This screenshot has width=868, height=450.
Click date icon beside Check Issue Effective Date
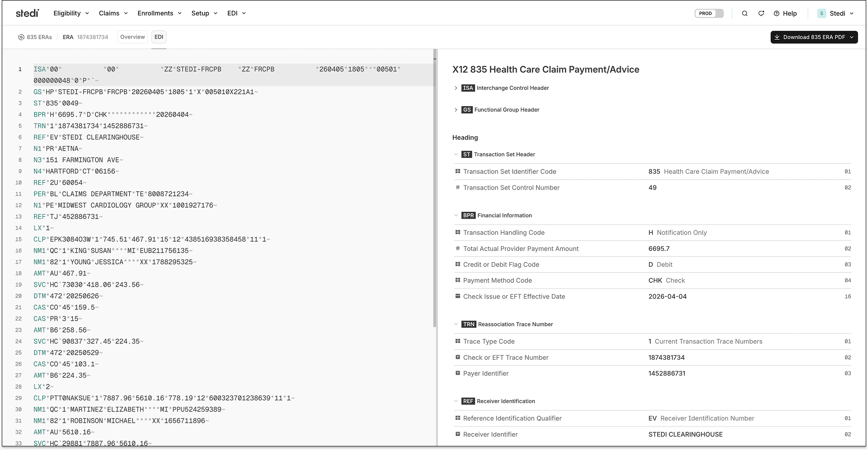point(458,296)
